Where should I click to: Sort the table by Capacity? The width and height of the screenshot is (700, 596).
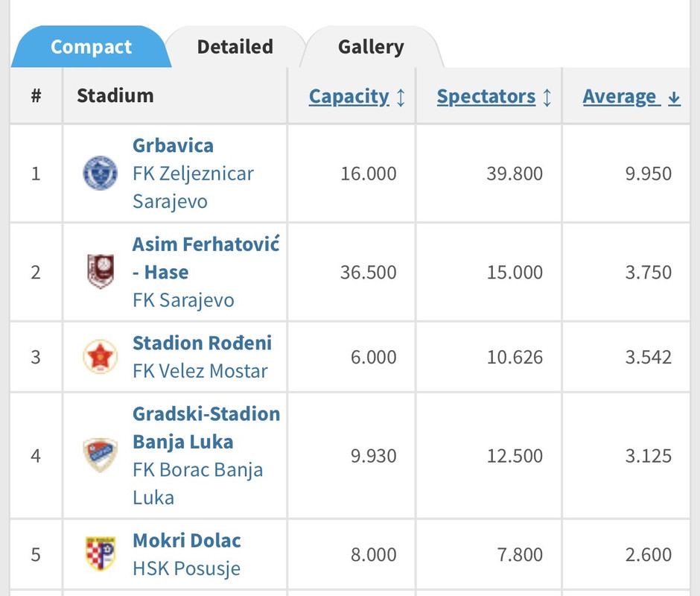349,97
